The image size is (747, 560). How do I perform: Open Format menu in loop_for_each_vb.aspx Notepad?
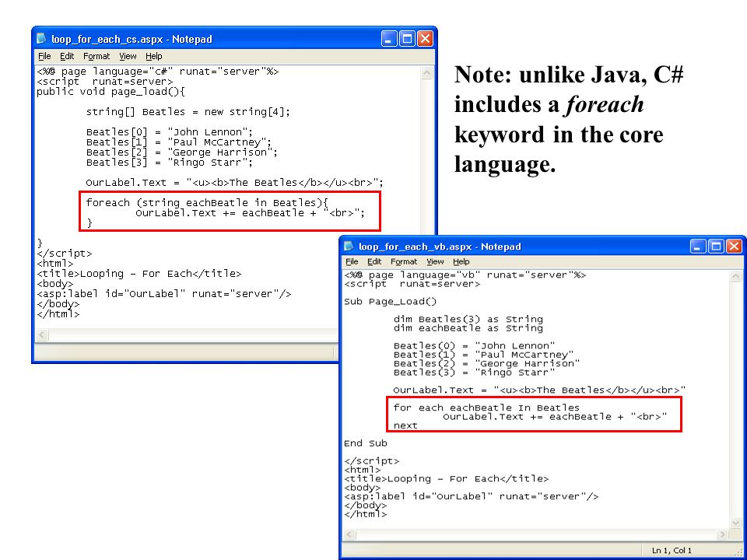[404, 261]
